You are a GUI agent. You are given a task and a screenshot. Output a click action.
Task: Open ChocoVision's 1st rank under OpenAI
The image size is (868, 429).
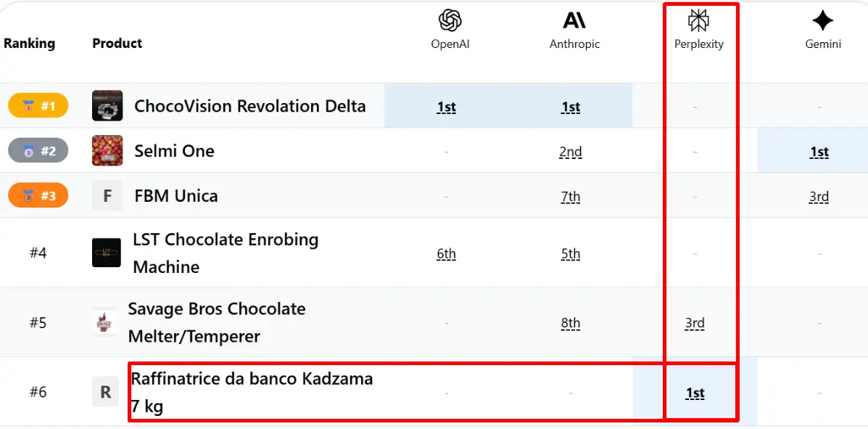pyautogui.click(x=446, y=107)
